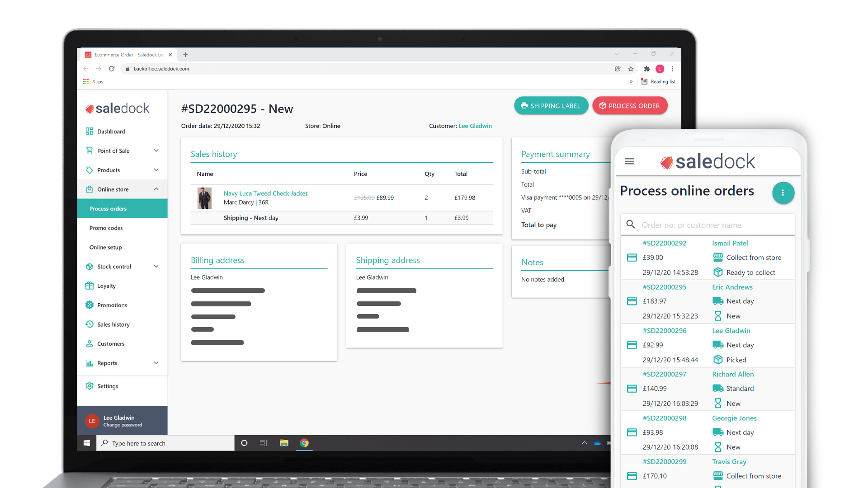The width and height of the screenshot is (868, 488).
Task: Click the Process Order button
Action: pos(629,106)
